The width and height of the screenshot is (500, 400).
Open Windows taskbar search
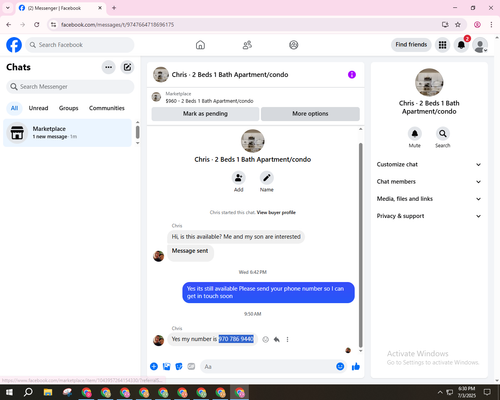pos(28,392)
